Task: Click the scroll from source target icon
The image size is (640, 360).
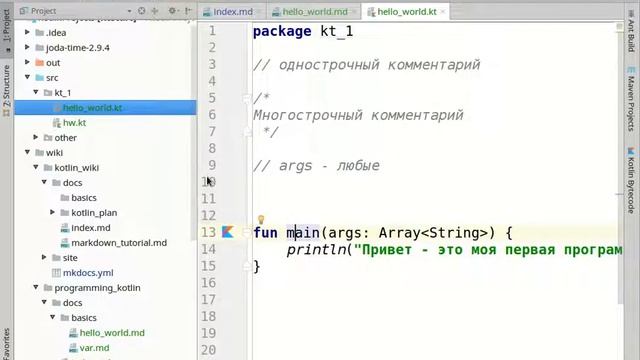Action: pyautogui.click(x=142, y=11)
